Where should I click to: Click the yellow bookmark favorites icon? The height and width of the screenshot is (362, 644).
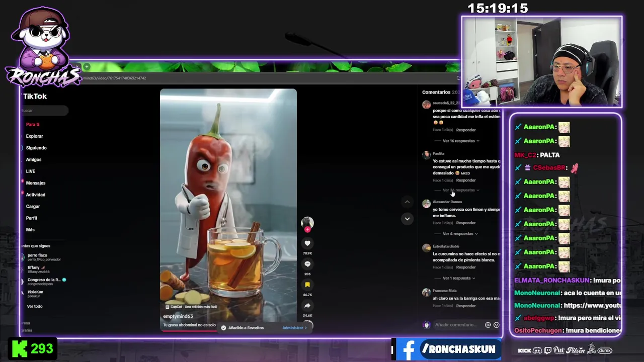[x=307, y=285]
